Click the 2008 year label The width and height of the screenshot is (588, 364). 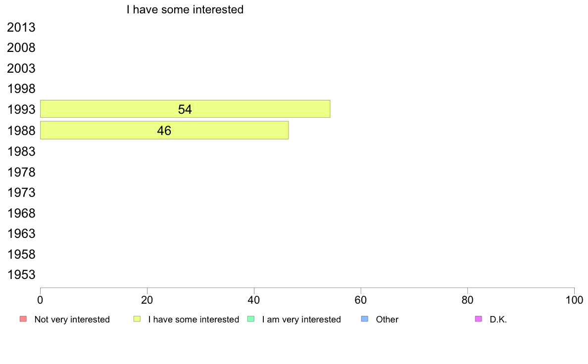click(x=21, y=48)
